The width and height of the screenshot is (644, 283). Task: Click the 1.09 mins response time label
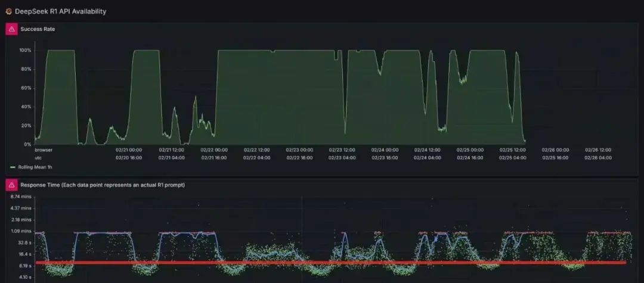pos(20,231)
